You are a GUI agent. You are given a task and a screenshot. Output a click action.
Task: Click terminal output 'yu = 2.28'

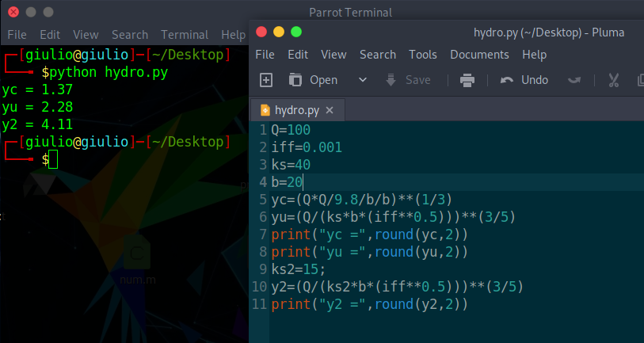[37, 107]
